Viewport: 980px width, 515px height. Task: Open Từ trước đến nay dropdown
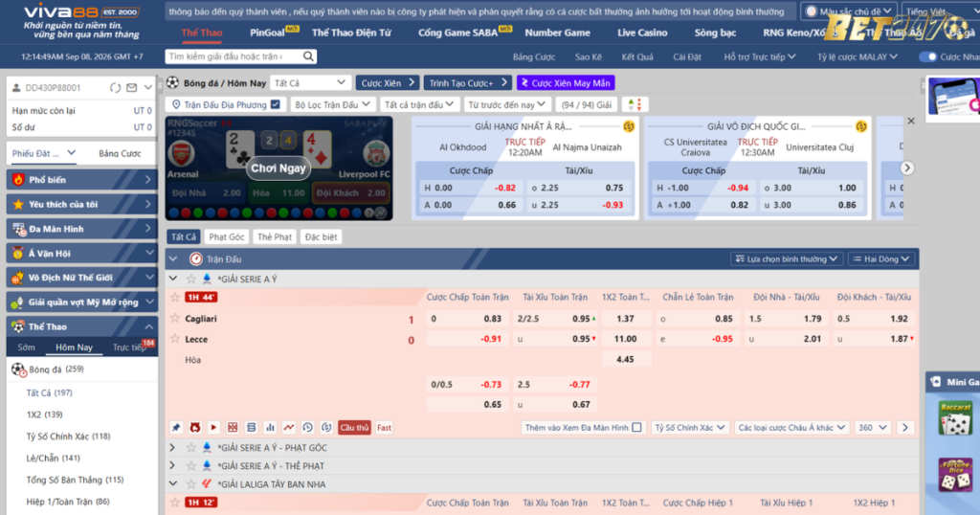[507, 104]
